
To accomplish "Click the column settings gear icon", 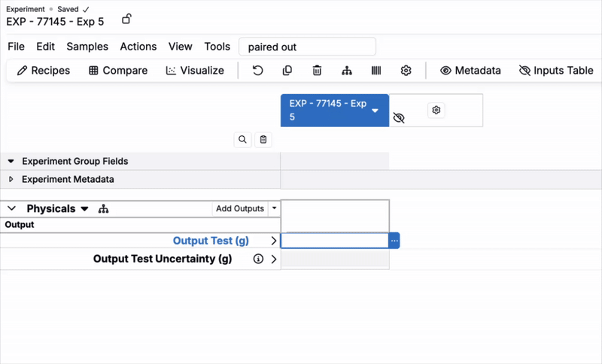I will tap(436, 110).
